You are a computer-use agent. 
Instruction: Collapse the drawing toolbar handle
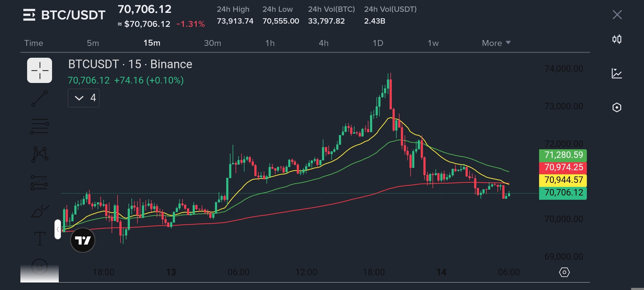(x=57, y=229)
